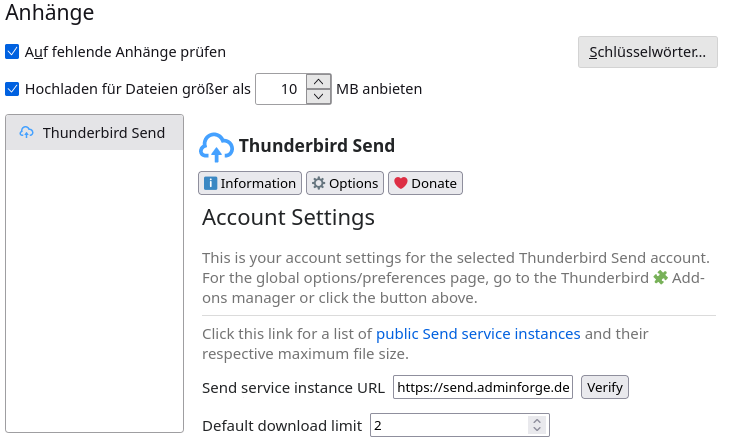This screenshot has width=733, height=442.
Task: Click the Verify button
Action: [x=604, y=387]
